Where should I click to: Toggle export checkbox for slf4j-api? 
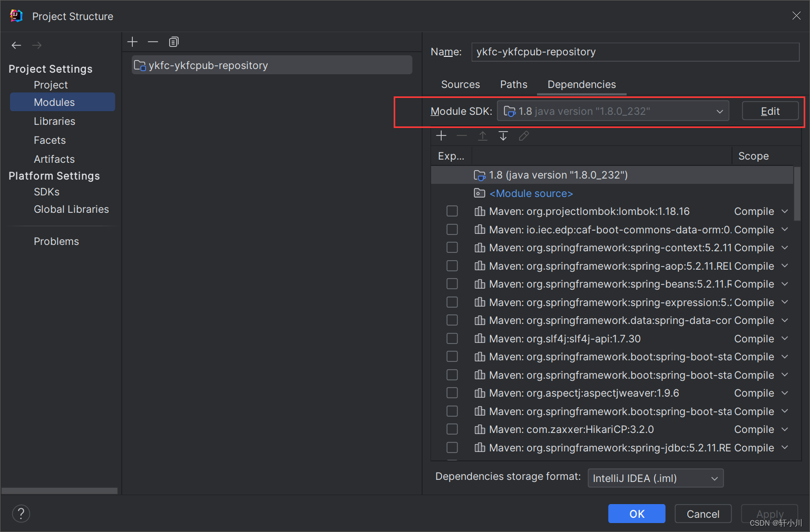[452, 339]
